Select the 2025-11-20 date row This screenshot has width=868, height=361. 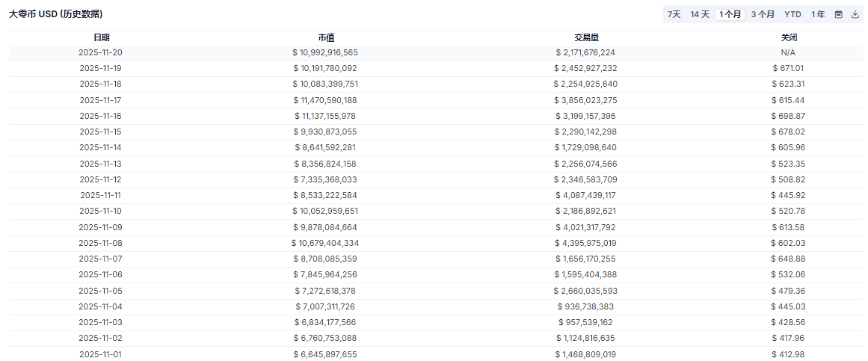[100, 52]
